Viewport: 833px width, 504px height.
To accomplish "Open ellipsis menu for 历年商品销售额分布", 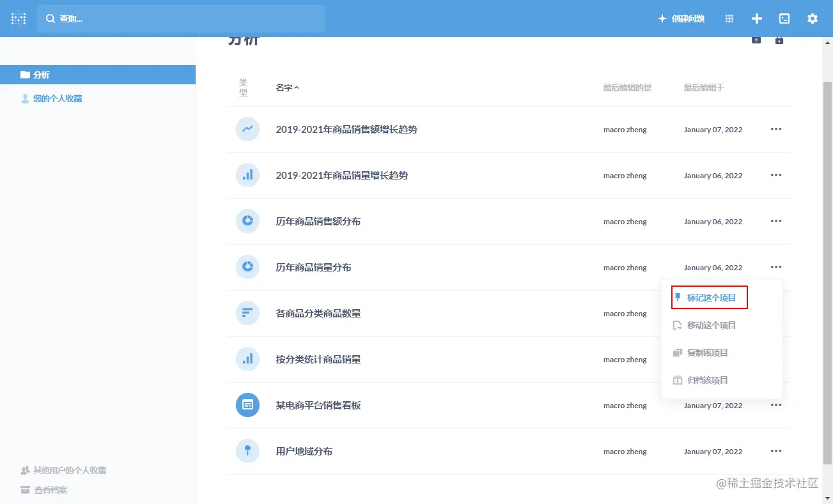I will [x=776, y=221].
